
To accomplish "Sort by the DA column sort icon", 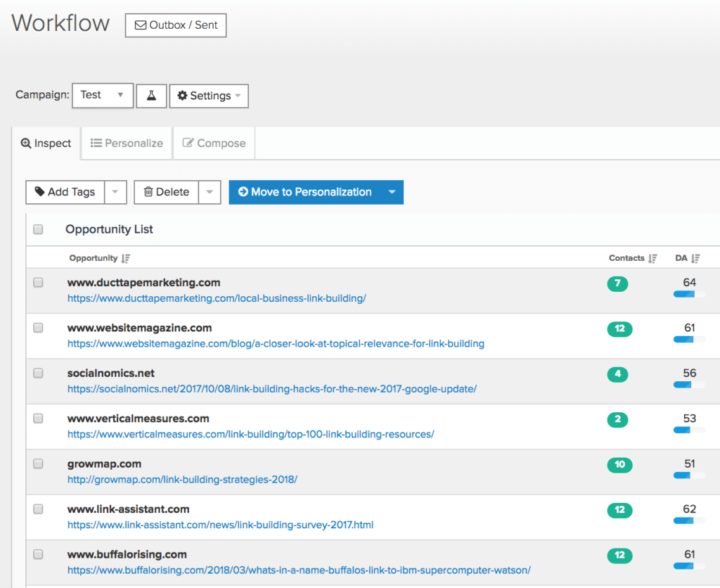I will pos(695,258).
